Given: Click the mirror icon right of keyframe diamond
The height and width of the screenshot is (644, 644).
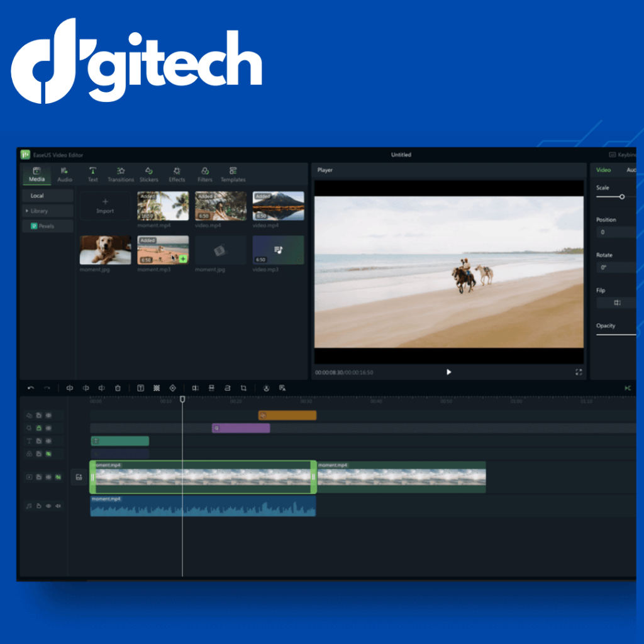Looking at the screenshot, I should tap(196, 388).
